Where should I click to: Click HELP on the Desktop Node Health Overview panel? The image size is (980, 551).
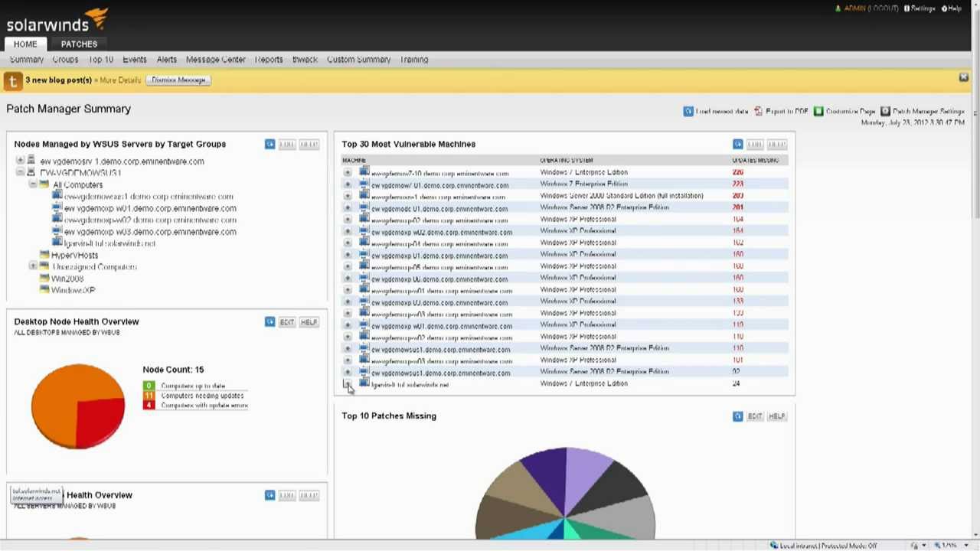[309, 322]
